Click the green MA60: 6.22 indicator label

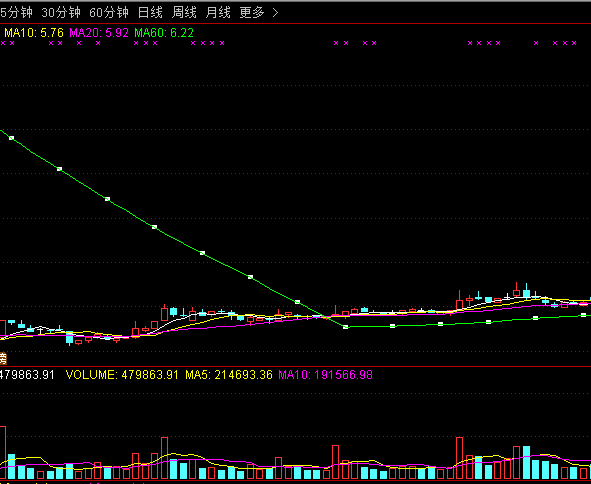click(x=164, y=33)
